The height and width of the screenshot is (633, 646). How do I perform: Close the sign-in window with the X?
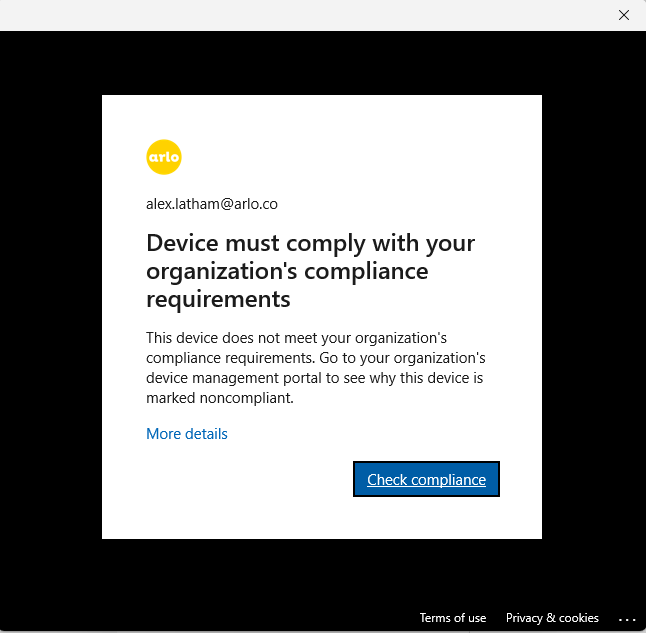tap(623, 15)
